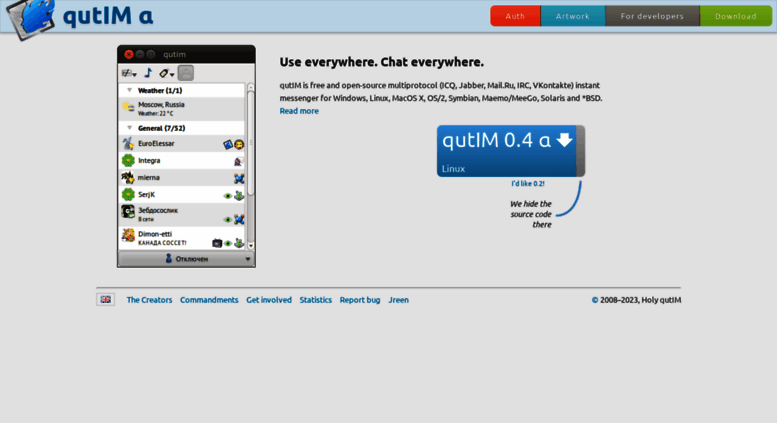Collapse the General (7/52) group triangle

tap(129, 128)
